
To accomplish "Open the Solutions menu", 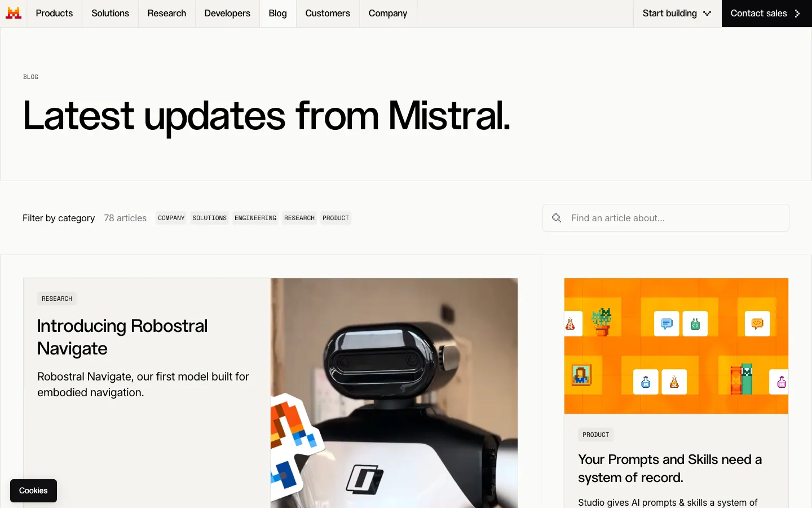I will coord(110,13).
